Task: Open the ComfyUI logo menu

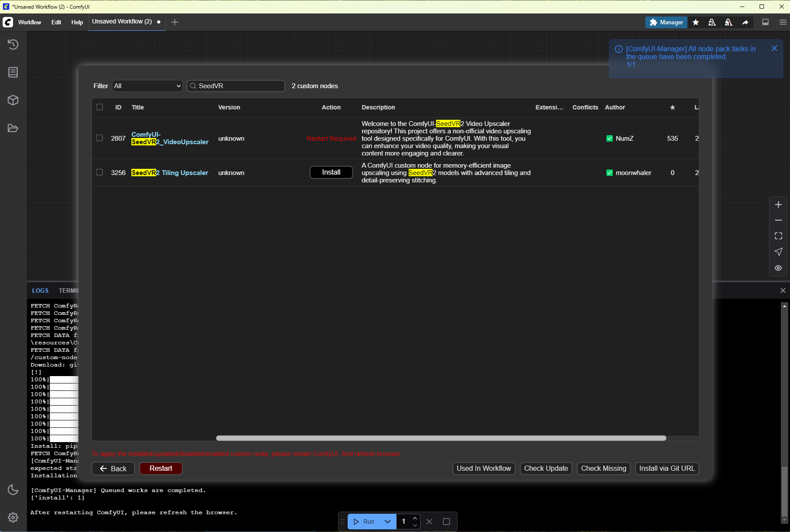Action: [x=8, y=22]
